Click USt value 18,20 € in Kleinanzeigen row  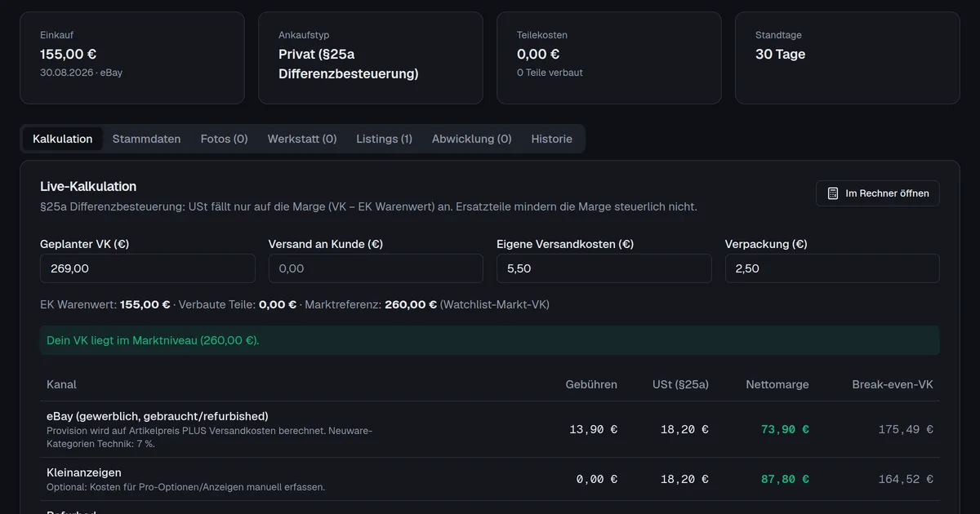[684, 479]
